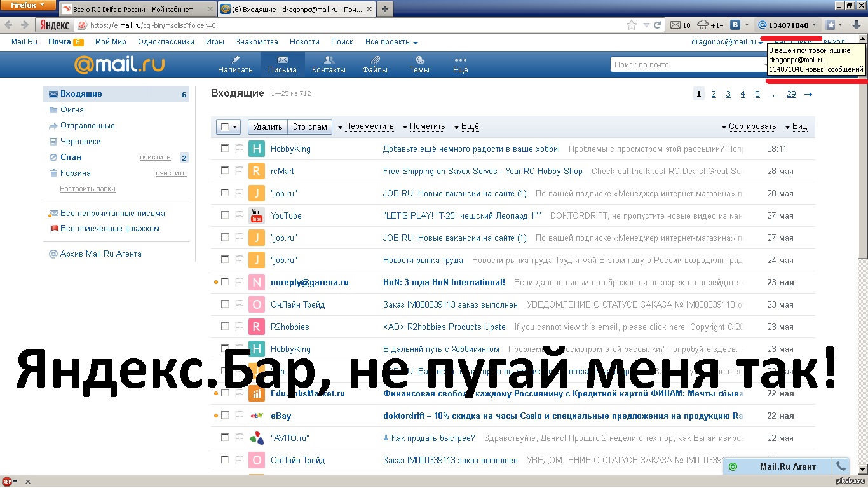868x488 pixels.
Task: Click the Яндекс search engine logo
Action: click(x=55, y=25)
